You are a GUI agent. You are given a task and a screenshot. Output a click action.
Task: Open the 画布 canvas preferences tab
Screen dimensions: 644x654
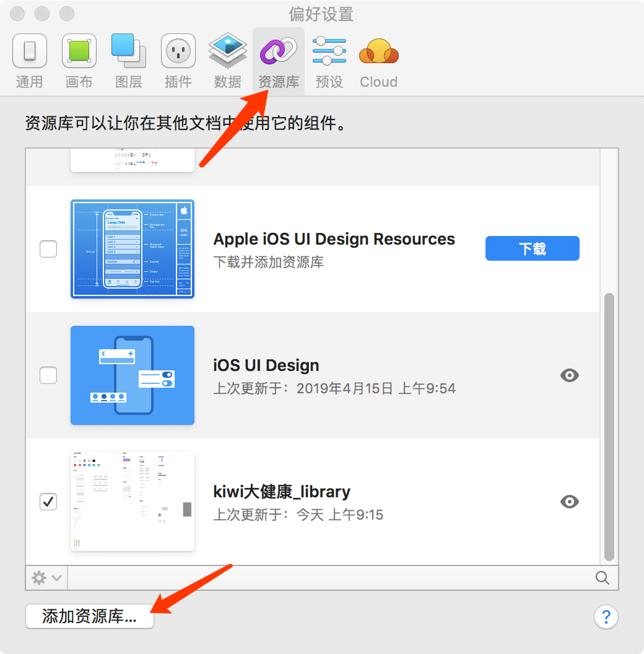(x=79, y=61)
